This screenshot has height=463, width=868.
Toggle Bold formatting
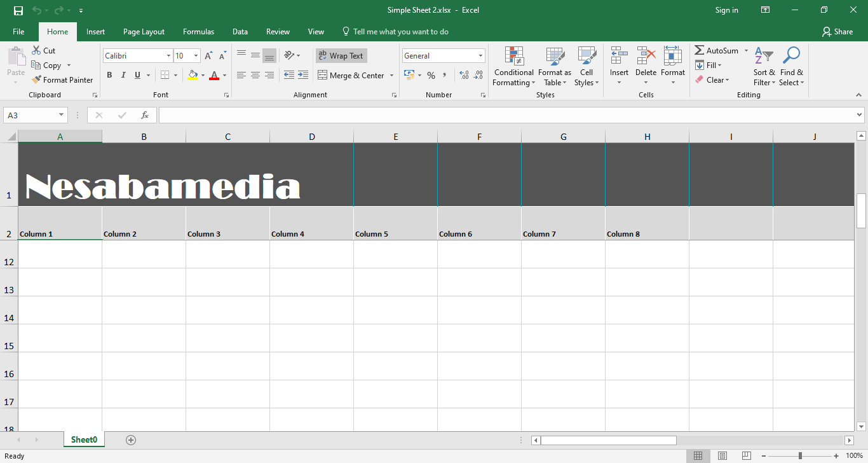point(109,75)
